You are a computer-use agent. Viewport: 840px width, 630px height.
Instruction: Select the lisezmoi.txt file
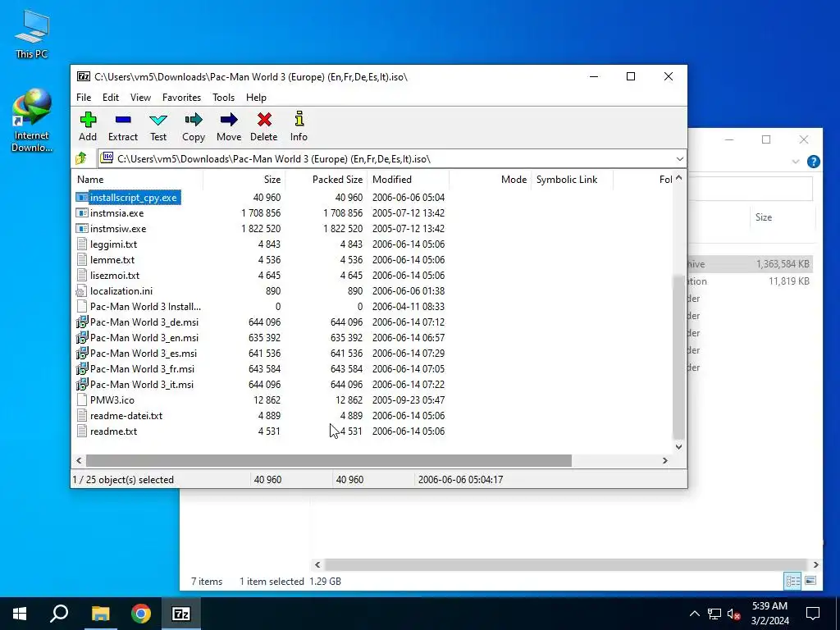[x=115, y=276]
